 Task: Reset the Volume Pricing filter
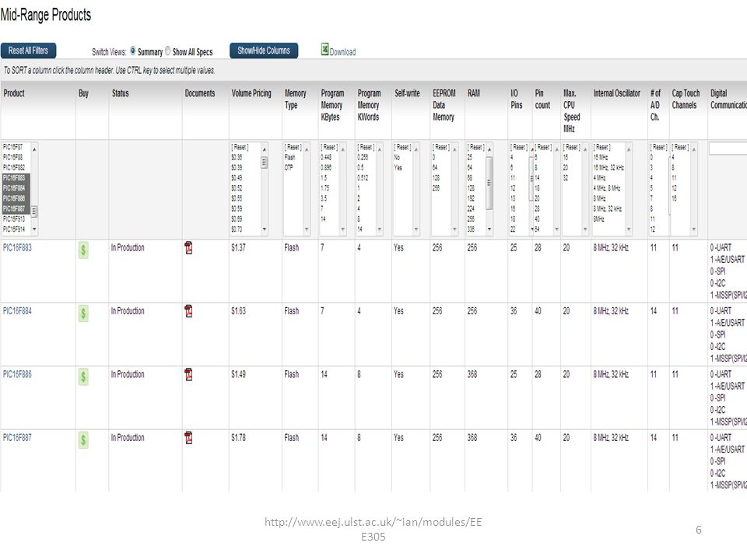(240, 147)
